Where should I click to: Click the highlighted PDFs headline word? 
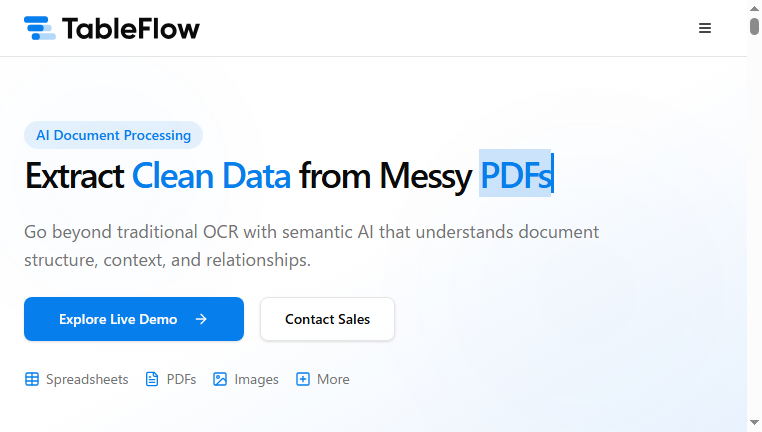pyautogui.click(x=516, y=175)
